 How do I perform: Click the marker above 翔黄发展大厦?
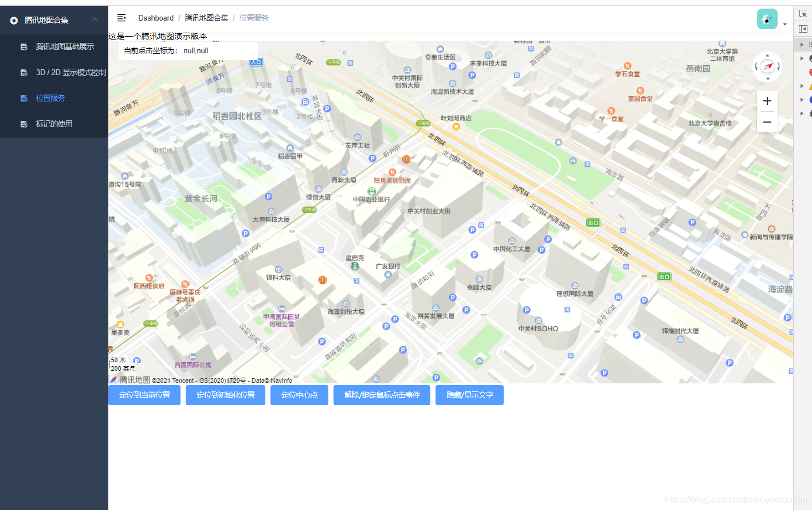point(436,308)
